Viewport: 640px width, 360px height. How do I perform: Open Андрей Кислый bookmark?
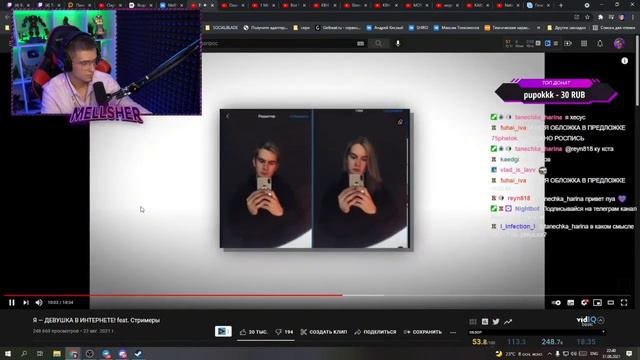pos(384,28)
